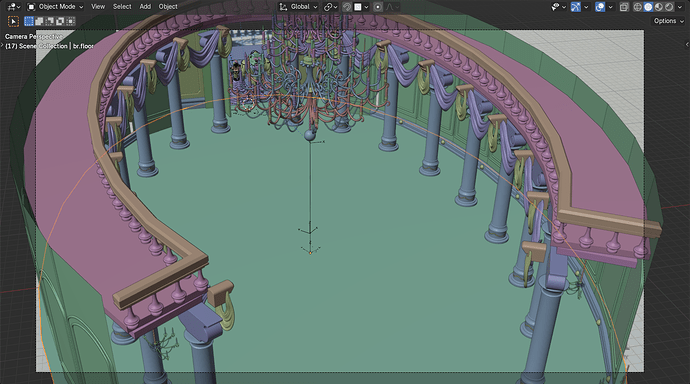This screenshot has width=690, height=384.
Task: Switch to Solid viewport shading
Action: [x=648, y=7]
